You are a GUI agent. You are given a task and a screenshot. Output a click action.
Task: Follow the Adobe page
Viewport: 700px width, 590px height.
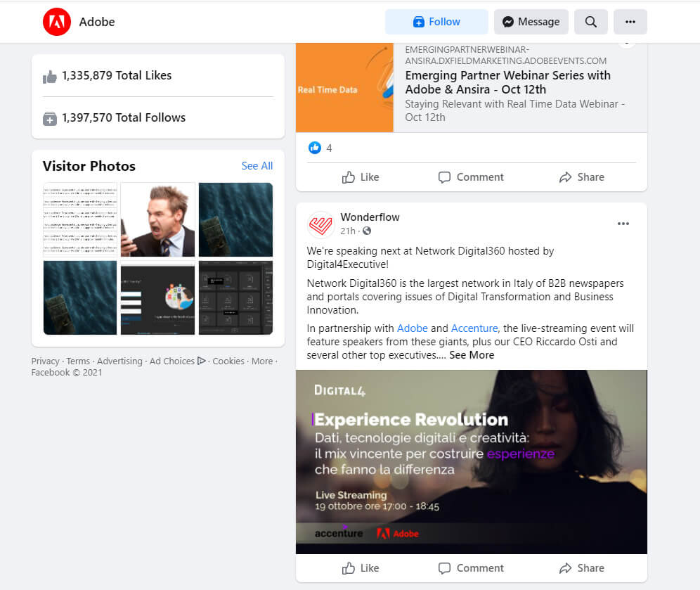click(x=436, y=22)
